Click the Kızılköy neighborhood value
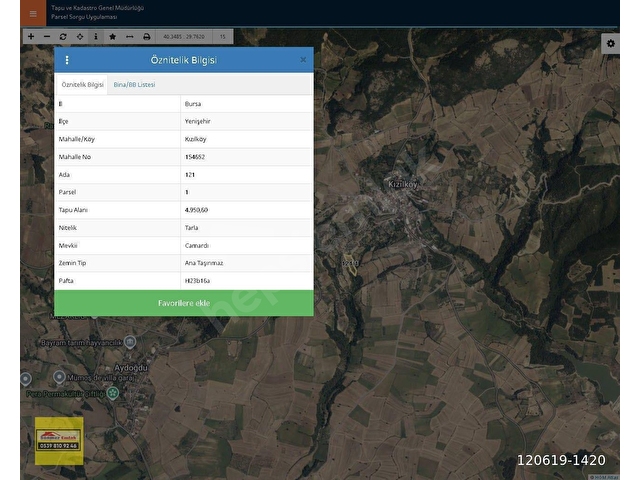 coord(196,139)
